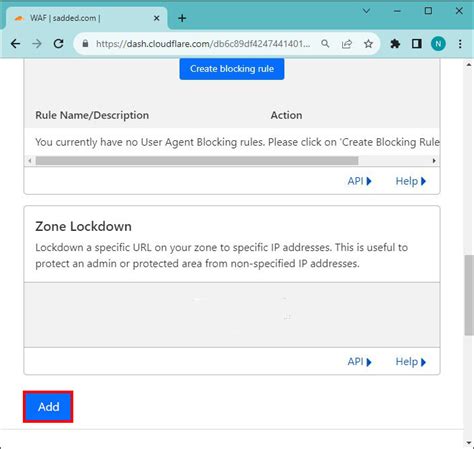The image size is (474, 449).
Task: Maximize the browser window
Action: [x=428, y=11]
